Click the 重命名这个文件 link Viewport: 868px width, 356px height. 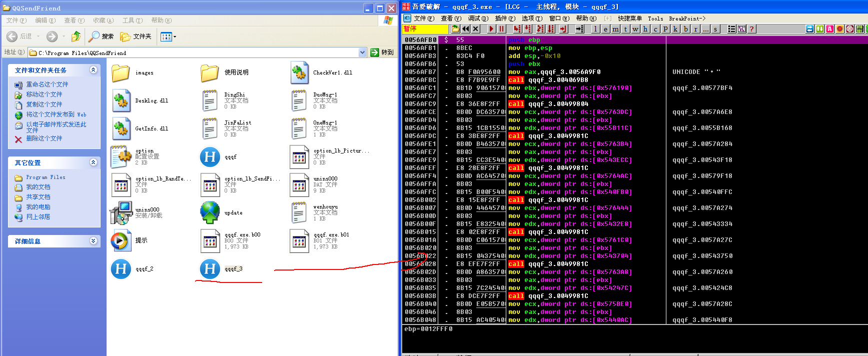[47, 84]
